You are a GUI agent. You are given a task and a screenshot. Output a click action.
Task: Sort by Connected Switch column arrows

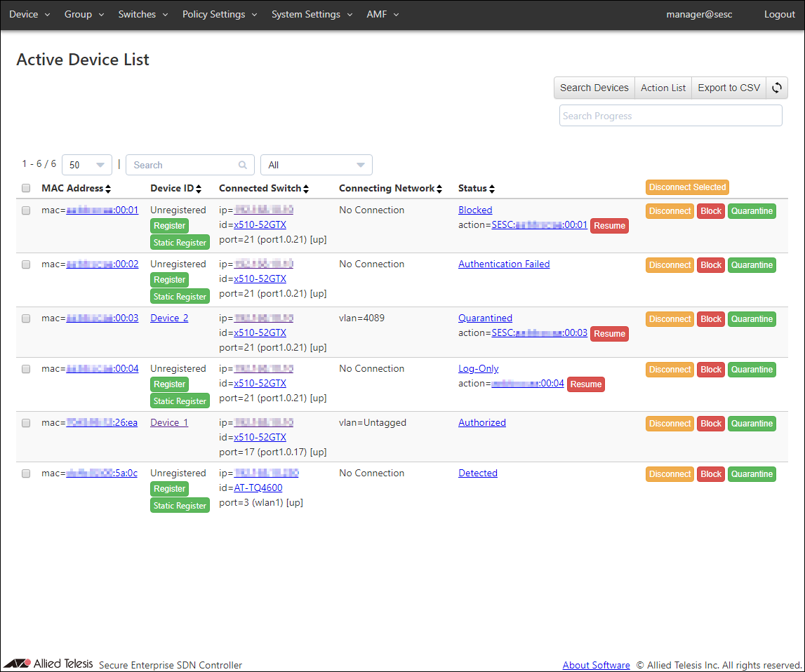(306, 189)
